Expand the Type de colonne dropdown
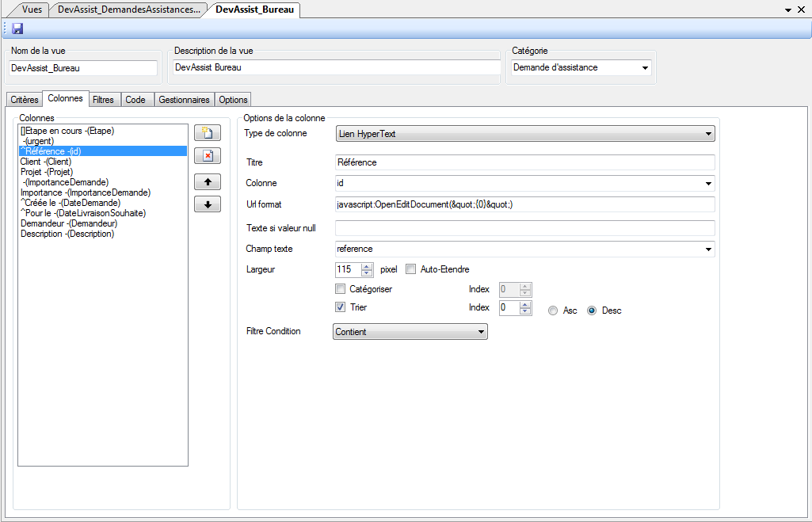 (708, 134)
